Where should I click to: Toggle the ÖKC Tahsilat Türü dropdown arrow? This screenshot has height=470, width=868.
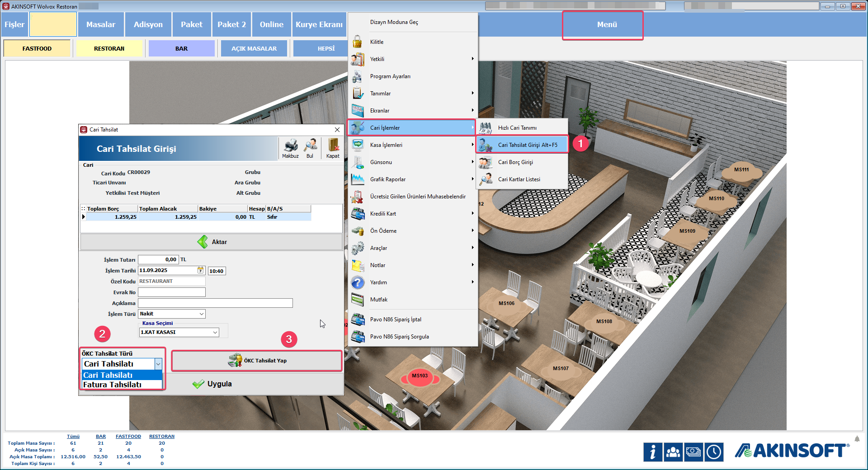tap(158, 364)
